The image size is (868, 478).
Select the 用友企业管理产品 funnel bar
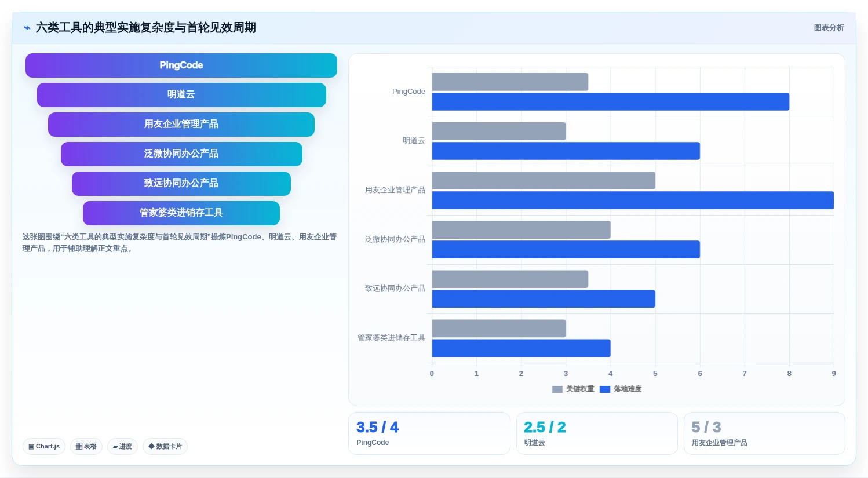pyautogui.click(x=181, y=125)
